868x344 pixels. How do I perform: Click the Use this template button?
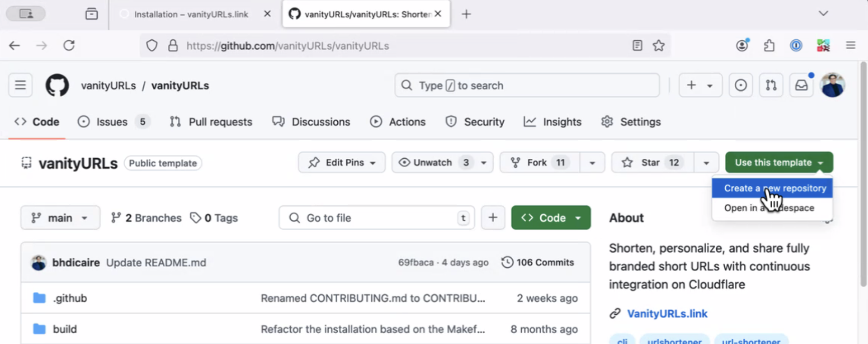(x=779, y=163)
